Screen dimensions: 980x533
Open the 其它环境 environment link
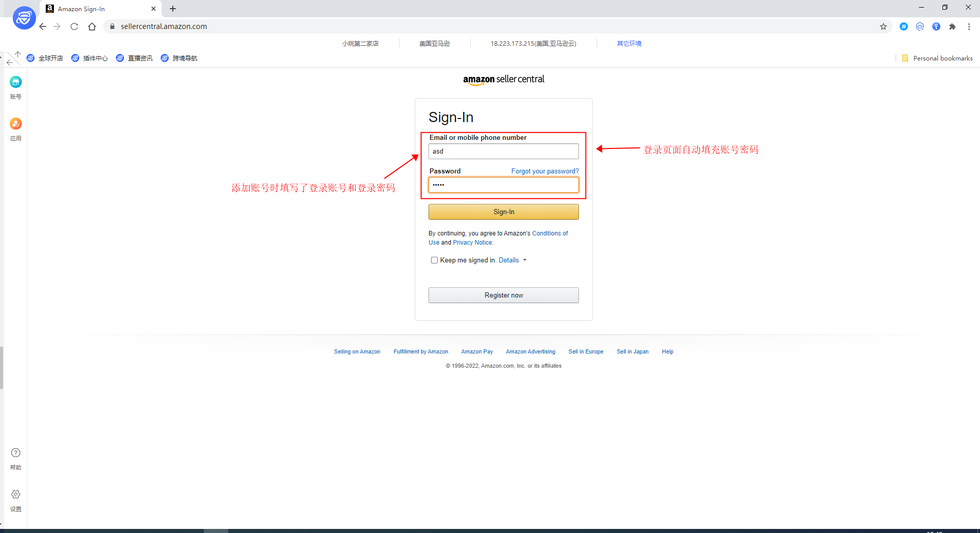coord(629,44)
